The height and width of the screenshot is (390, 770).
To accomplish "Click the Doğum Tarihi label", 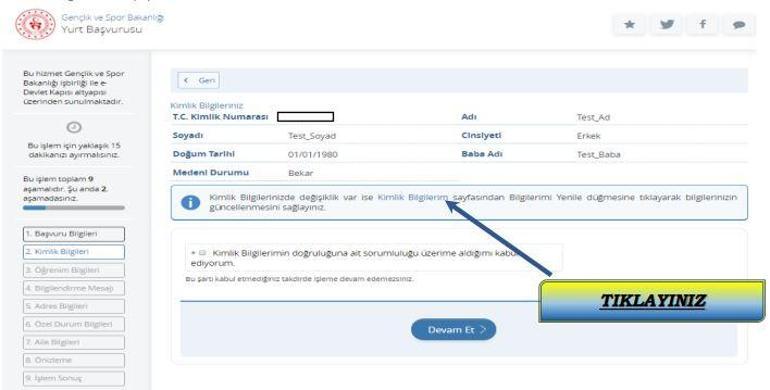I will (204, 154).
